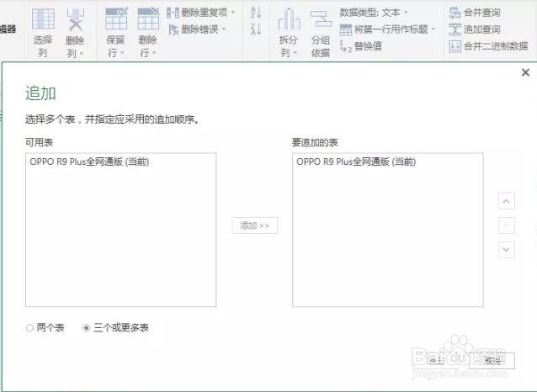Open the Remove Duplicates dropdown arrow
This screenshot has height=392, width=537.
point(233,13)
